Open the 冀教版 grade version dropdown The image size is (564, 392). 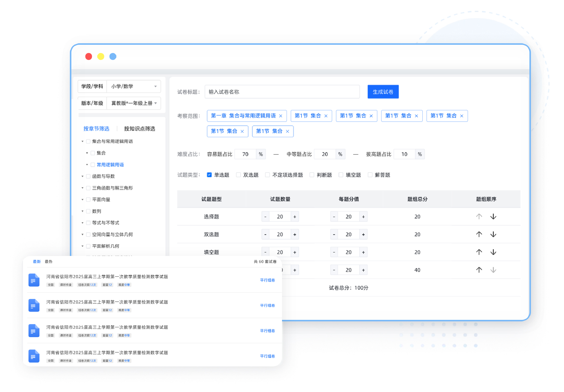(x=134, y=103)
